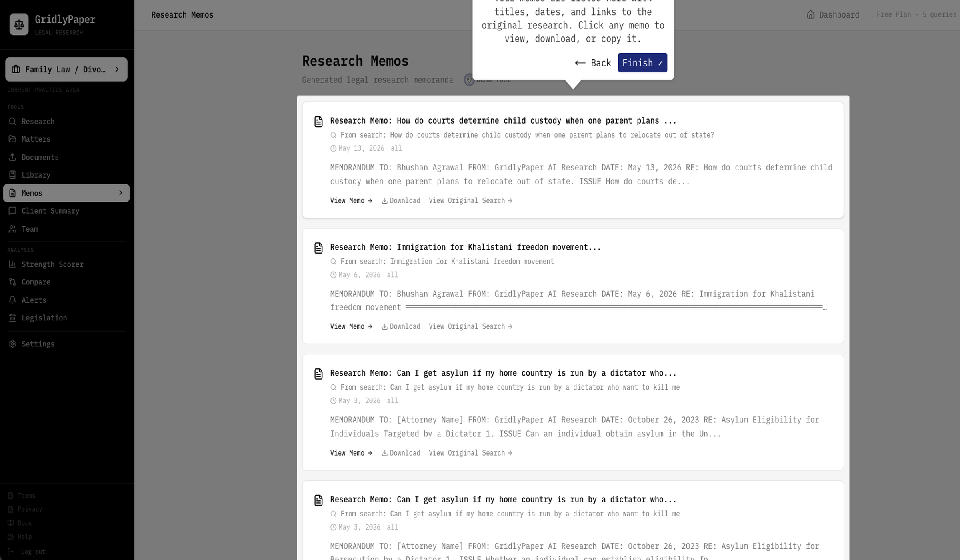Image resolution: width=960 pixels, height=560 pixels.
Task: Go Back in the demo tour popup
Action: pyautogui.click(x=593, y=63)
